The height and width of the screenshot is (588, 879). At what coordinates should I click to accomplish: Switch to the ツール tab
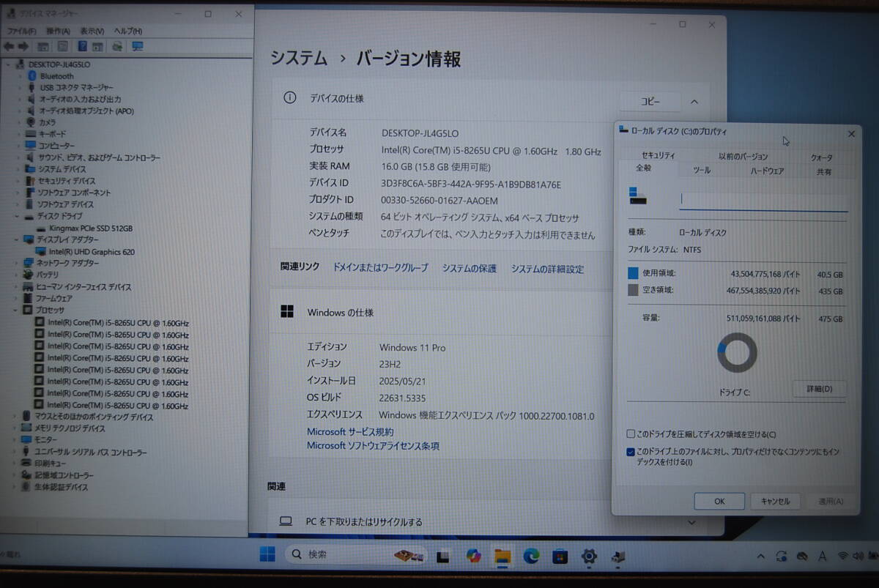(702, 171)
